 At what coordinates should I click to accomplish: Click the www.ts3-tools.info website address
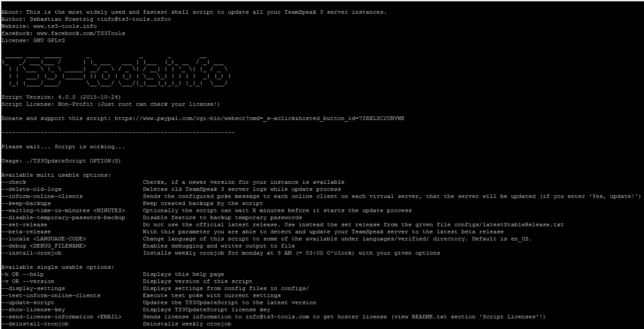pyautogui.click(x=65, y=27)
